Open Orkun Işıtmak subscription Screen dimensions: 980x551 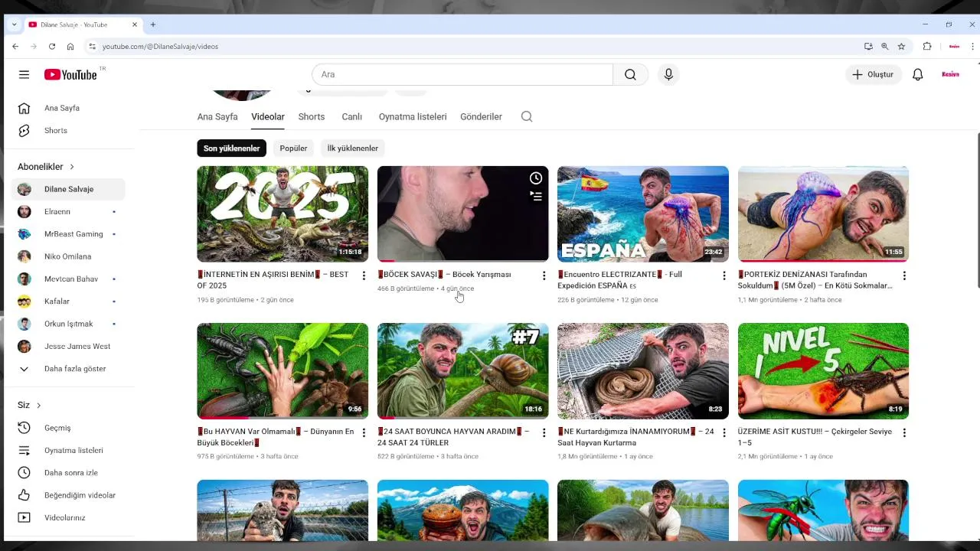pos(69,324)
